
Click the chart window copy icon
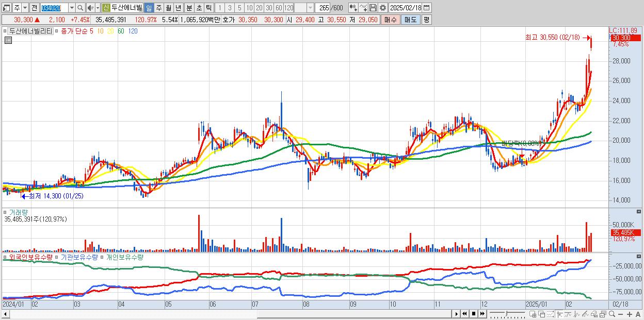pyautogui.click(x=603, y=314)
